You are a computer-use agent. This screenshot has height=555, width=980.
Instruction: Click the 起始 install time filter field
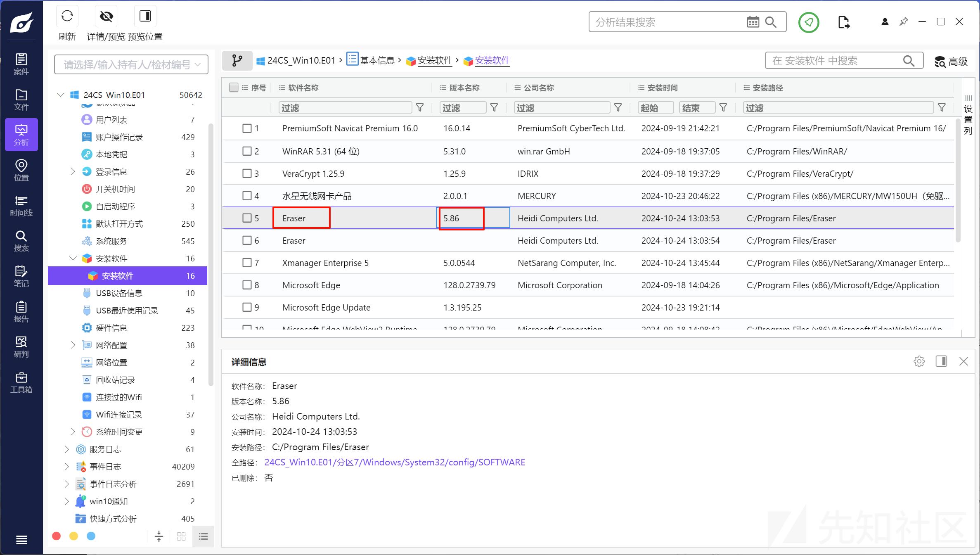(x=656, y=107)
